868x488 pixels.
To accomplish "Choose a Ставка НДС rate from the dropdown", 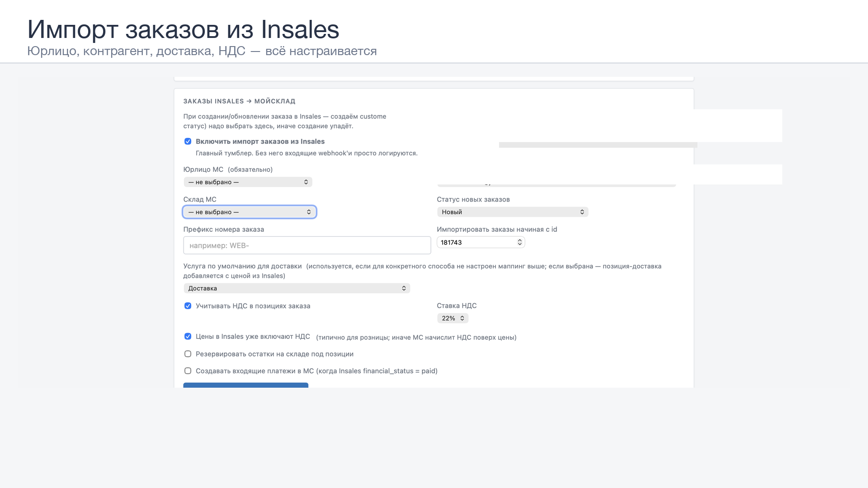I will click(453, 318).
